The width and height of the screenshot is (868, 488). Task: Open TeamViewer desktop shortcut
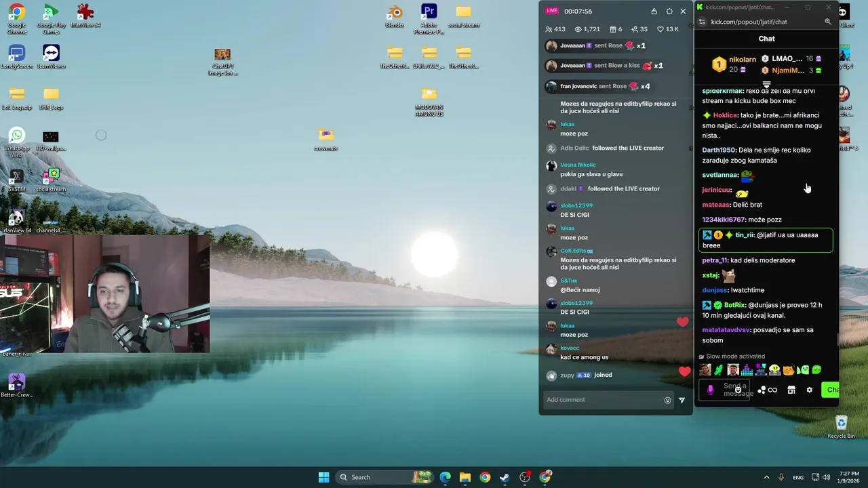click(x=51, y=56)
